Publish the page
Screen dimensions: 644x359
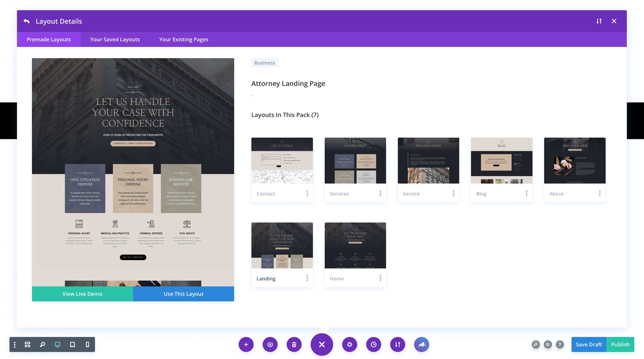click(620, 344)
